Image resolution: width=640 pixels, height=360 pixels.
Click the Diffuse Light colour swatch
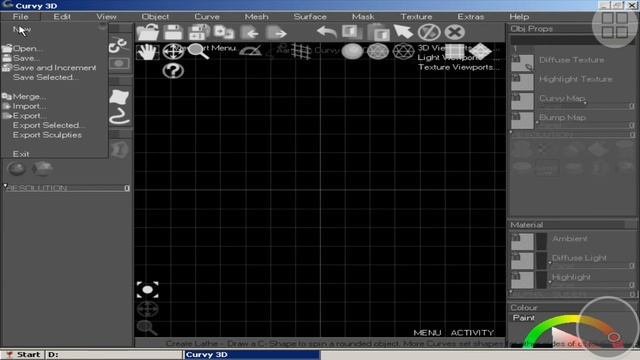(x=541, y=261)
